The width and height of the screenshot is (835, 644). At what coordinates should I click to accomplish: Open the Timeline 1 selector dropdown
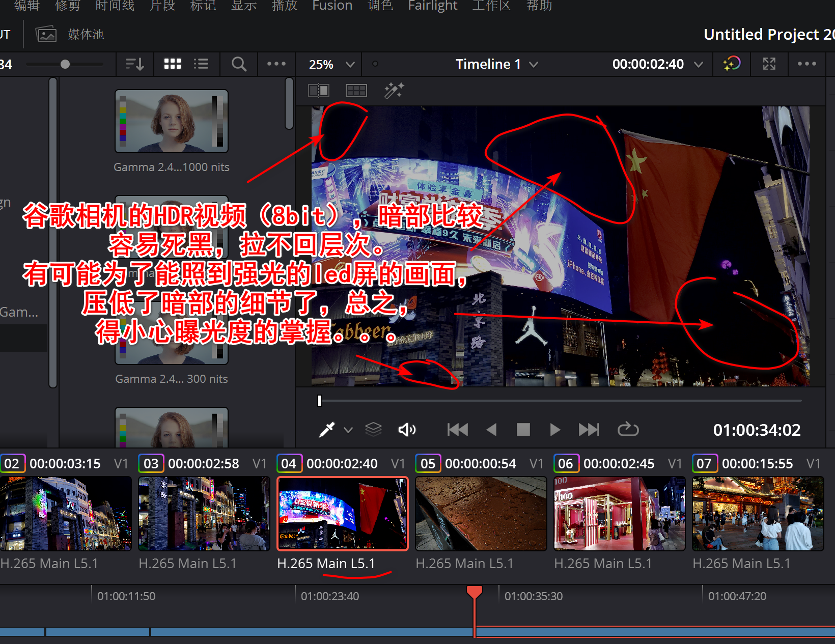(x=496, y=65)
